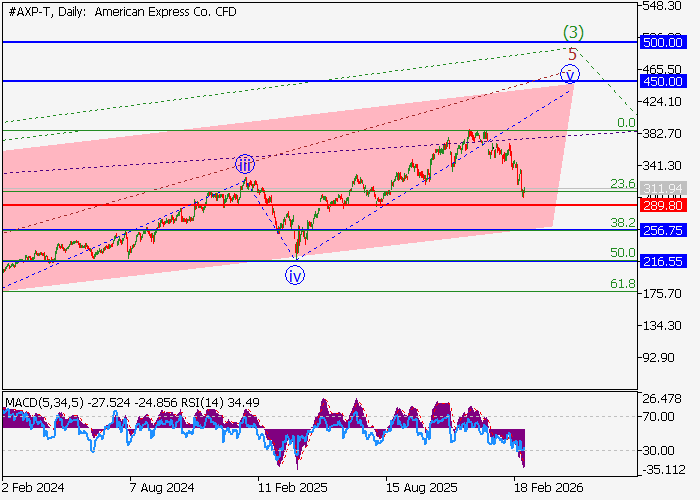Click the circled wave iv marker
This screenshot has width=700, height=500.
click(295, 276)
